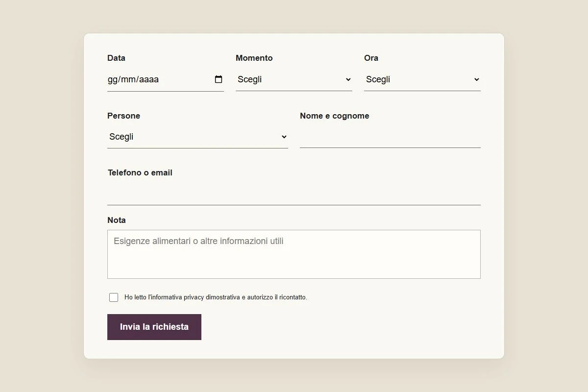Click the 'Nome e cognome' label
Image resolution: width=588 pixels, height=392 pixels.
335,116
